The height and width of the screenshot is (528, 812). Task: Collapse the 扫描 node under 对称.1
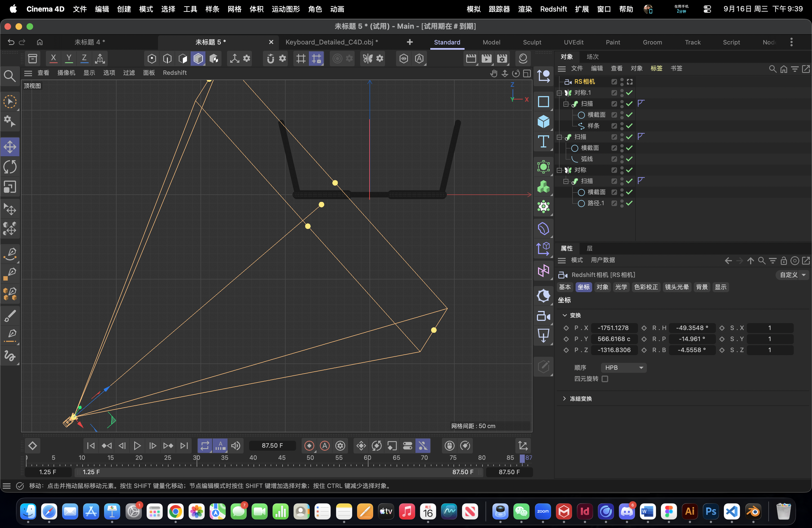[566, 104]
